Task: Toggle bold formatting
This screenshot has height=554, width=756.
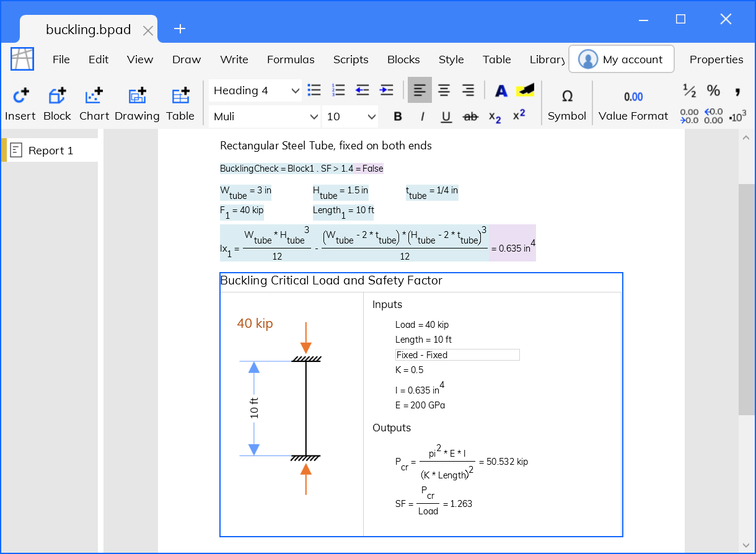Action: 398,117
